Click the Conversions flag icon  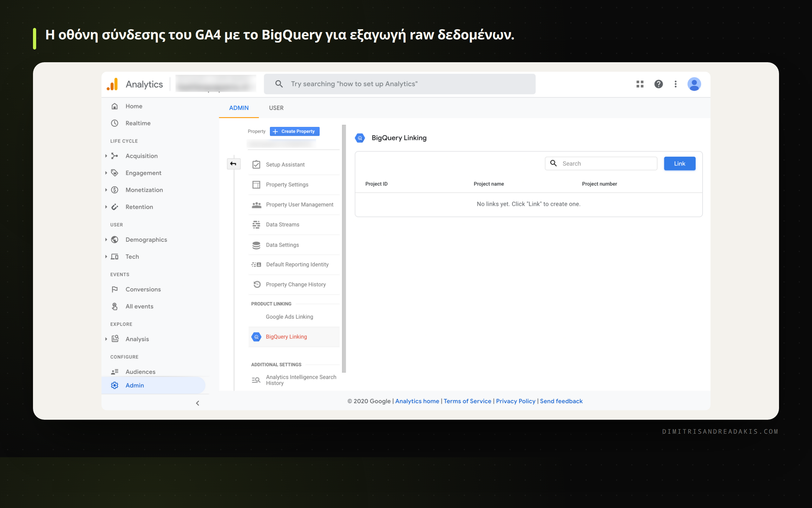coord(115,289)
